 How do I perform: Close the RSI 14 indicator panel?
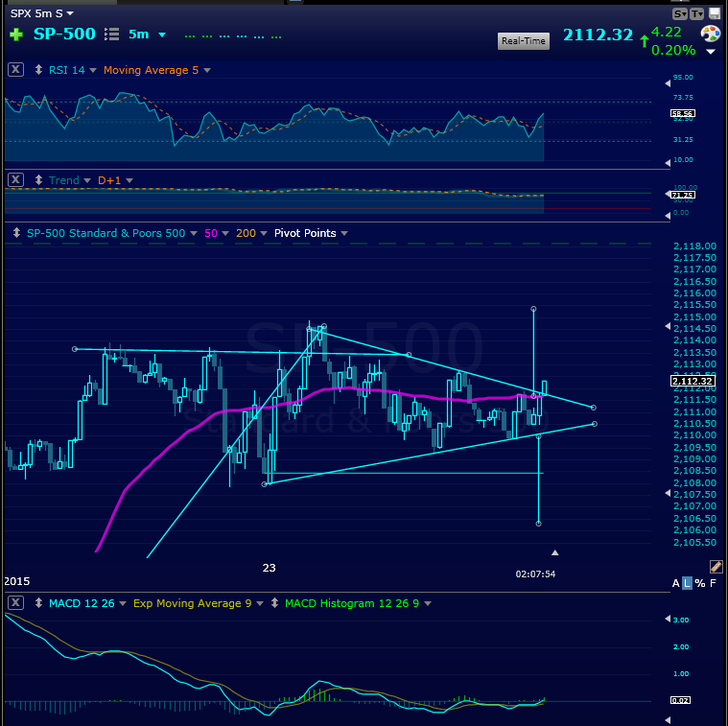pyautogui.click(x=15, y=70)
